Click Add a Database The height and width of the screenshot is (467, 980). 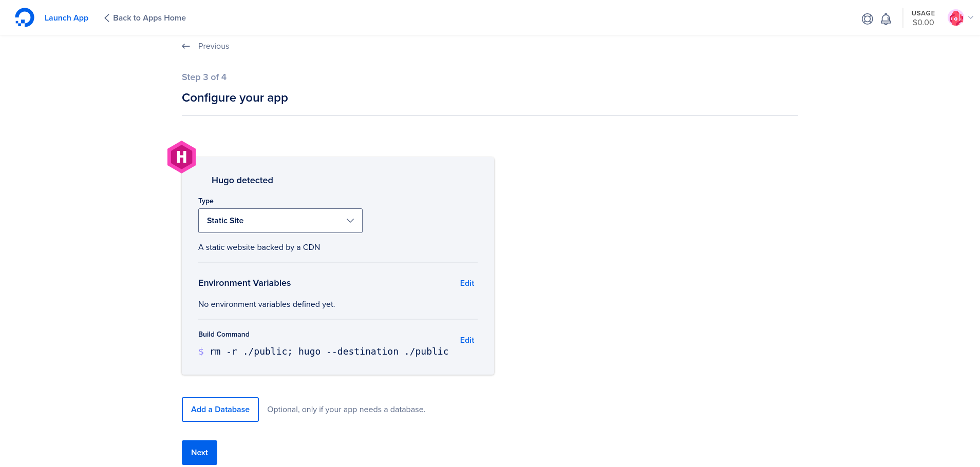220,409
